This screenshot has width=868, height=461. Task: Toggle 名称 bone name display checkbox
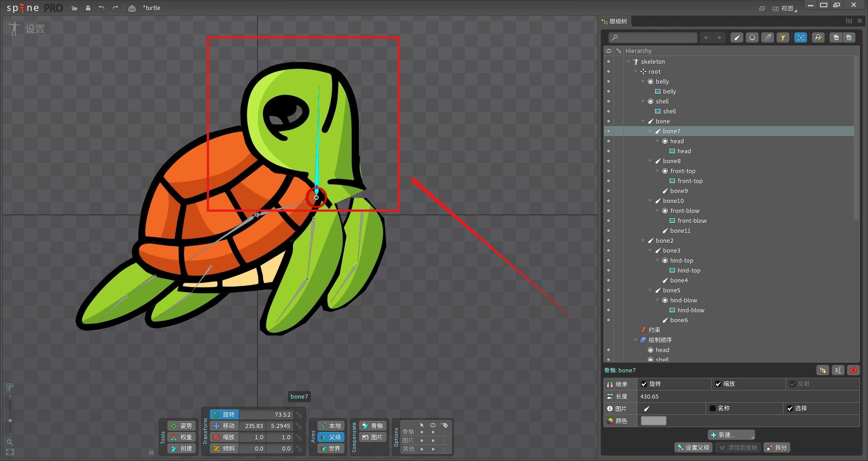point(712,409)
